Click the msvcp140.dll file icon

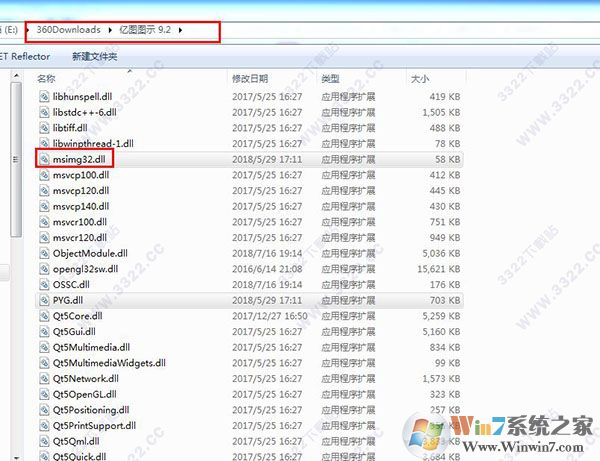point(44,206)
